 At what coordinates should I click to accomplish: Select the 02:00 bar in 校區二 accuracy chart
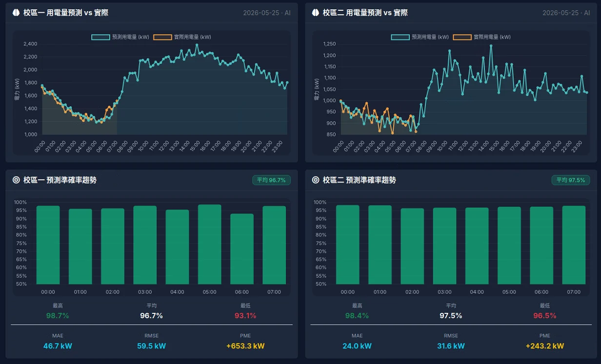click(412, 246)
